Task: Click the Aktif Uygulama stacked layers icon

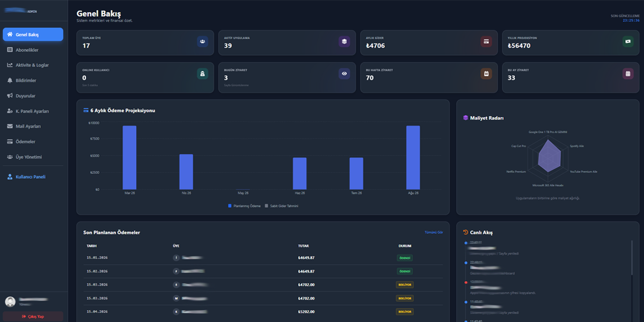Action: click(343, 41)
